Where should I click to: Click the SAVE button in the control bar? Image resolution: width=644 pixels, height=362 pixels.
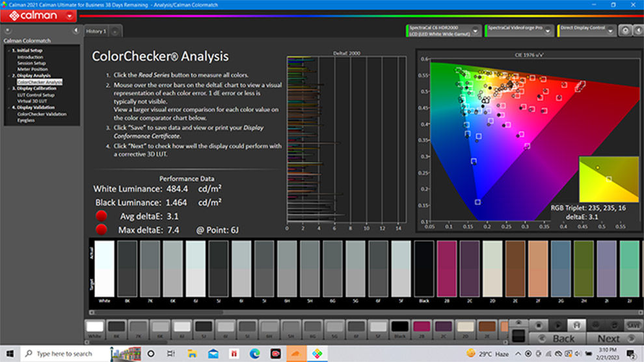[634, 326]
